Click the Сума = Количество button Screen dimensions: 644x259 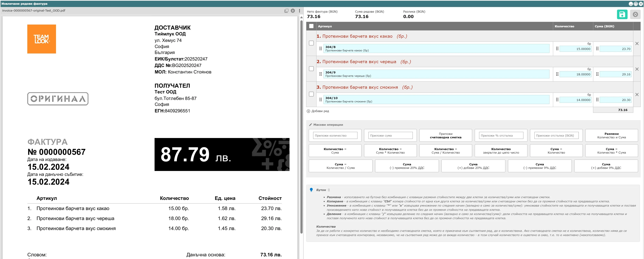tap(556, 151)
